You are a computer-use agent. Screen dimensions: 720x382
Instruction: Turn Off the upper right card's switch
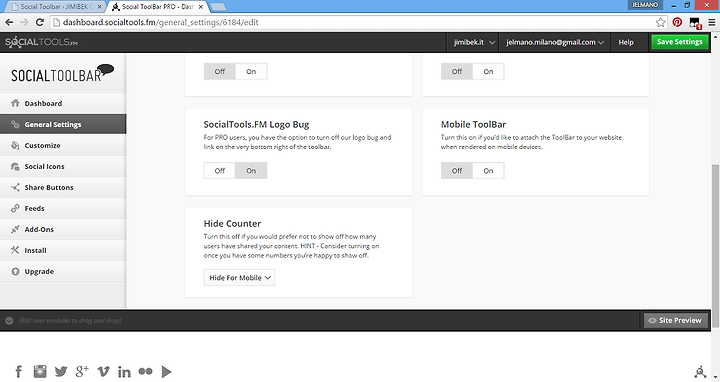click(x=456, y=71)
